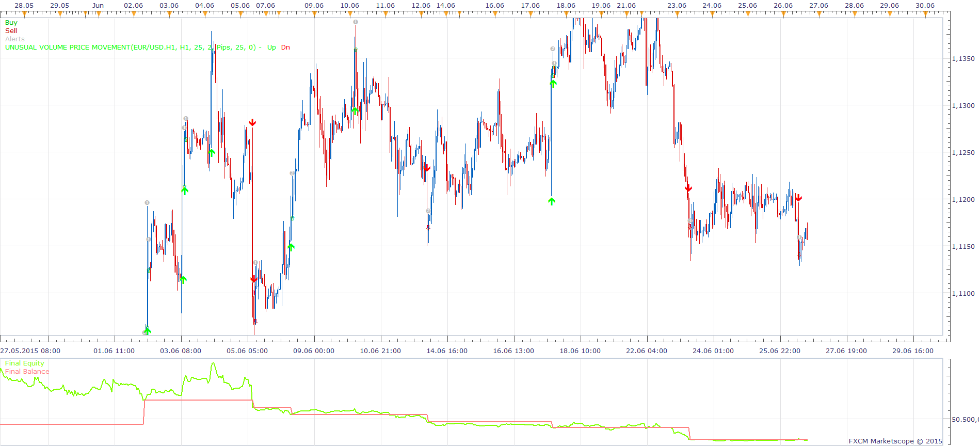Image resolution: width=980 pixels, height=446 pixels.
Task: Click the 1,1100 price axis label
Action: (x=963, y=294)
